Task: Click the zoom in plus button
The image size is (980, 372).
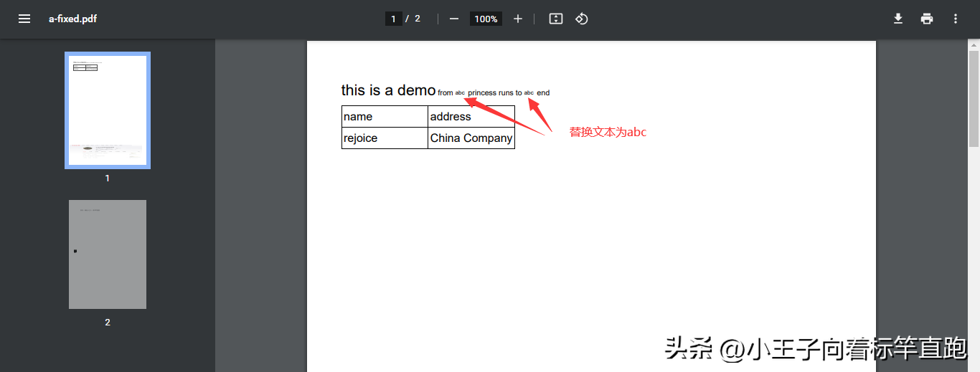Action: (518, 19)
